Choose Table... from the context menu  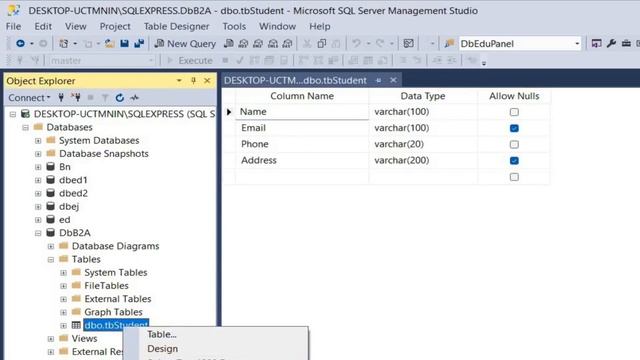click(162, 334)
